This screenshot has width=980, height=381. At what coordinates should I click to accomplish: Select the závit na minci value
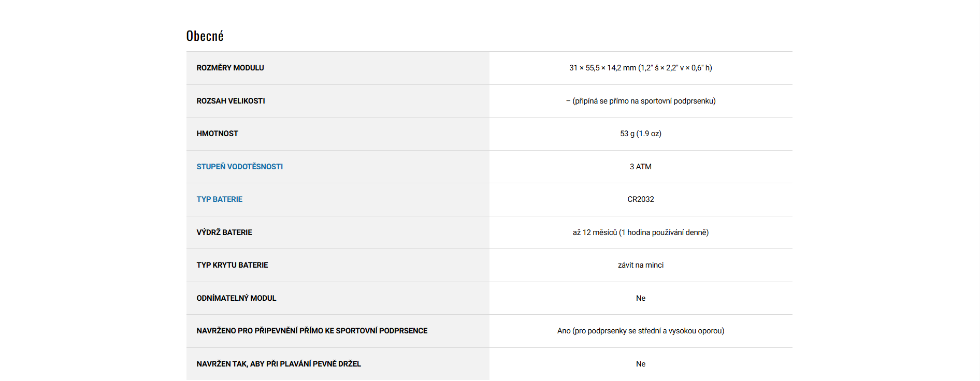[640, 265]
